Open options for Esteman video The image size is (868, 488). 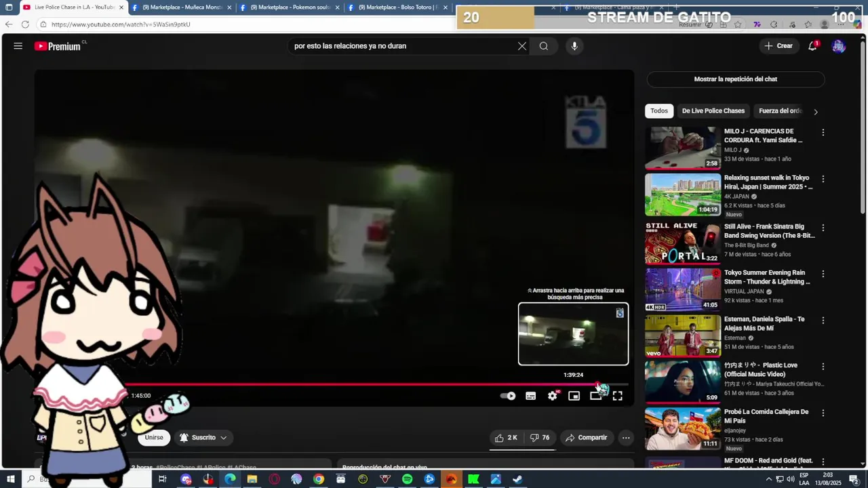823,320
